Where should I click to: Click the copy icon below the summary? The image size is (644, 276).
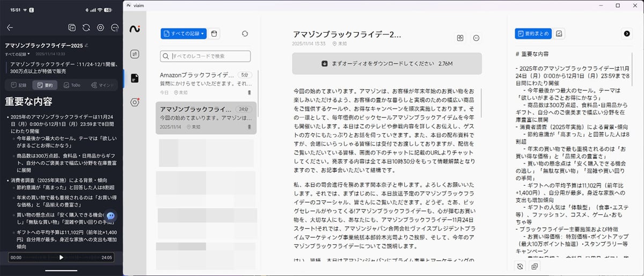pos(535,266)
